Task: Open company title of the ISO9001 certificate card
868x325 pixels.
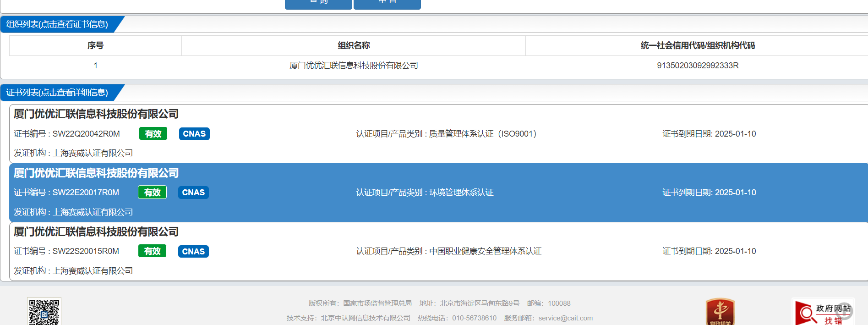Action: point(96,114)
